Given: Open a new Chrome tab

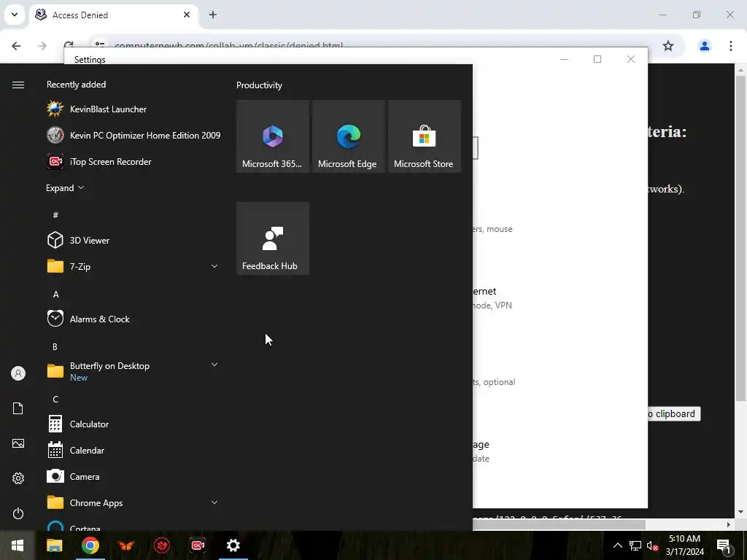Looking at the screenshot, I should [x=213, y=15].
